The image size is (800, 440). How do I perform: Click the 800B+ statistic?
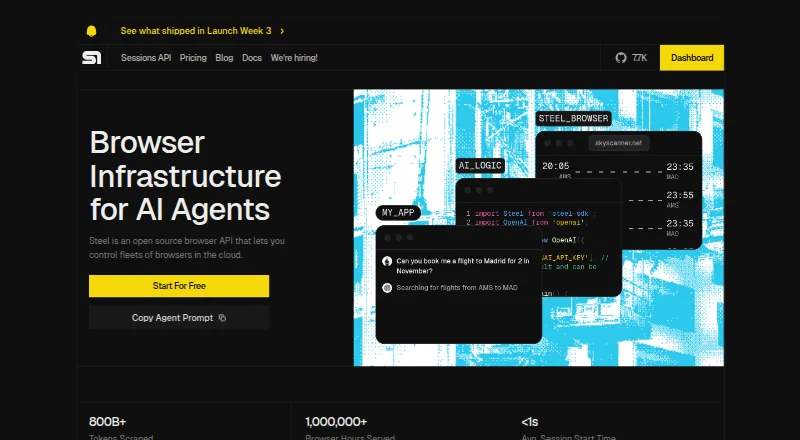(x=108, y=422)
